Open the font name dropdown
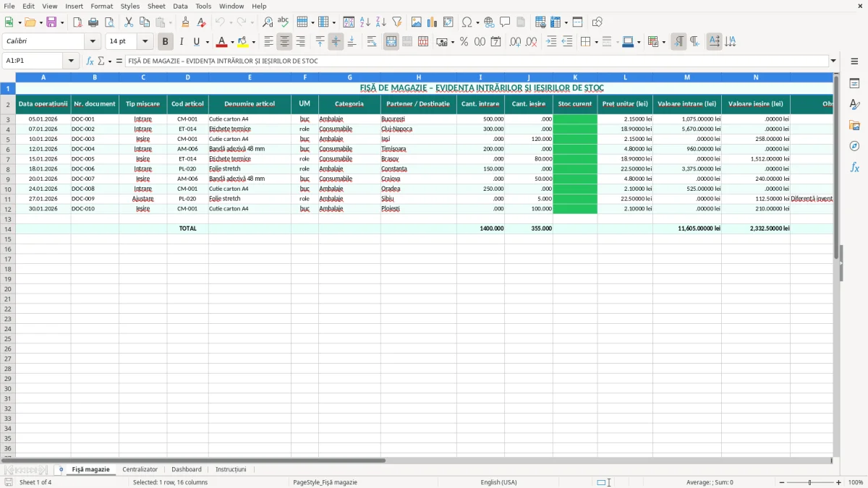The image size is (868, 488). (93, 42)
